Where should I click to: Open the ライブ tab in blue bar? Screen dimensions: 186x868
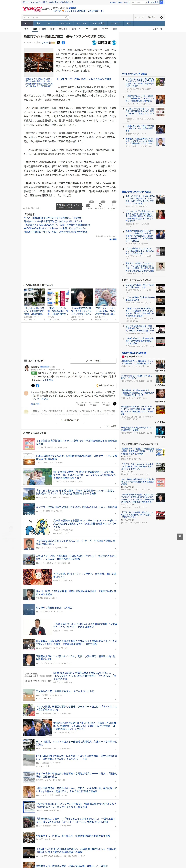point(49,24)
